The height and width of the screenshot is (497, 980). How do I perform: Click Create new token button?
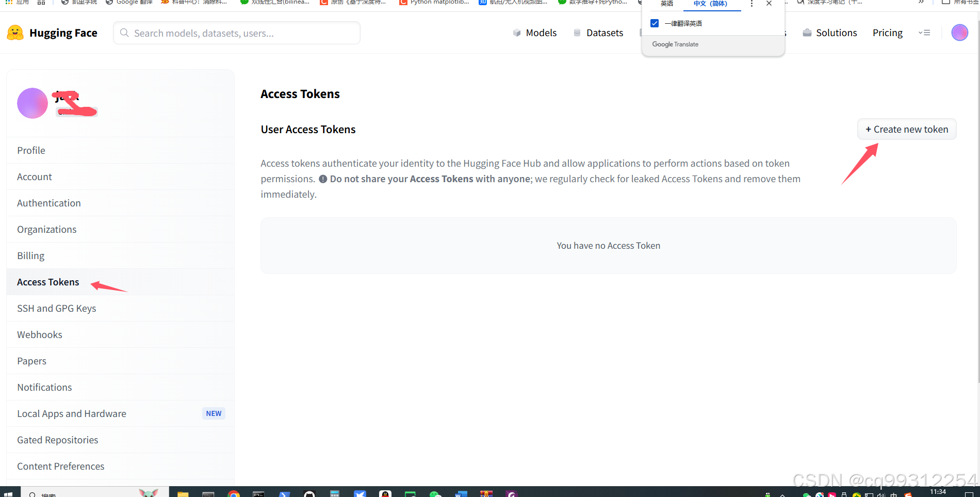coord(907,129)
